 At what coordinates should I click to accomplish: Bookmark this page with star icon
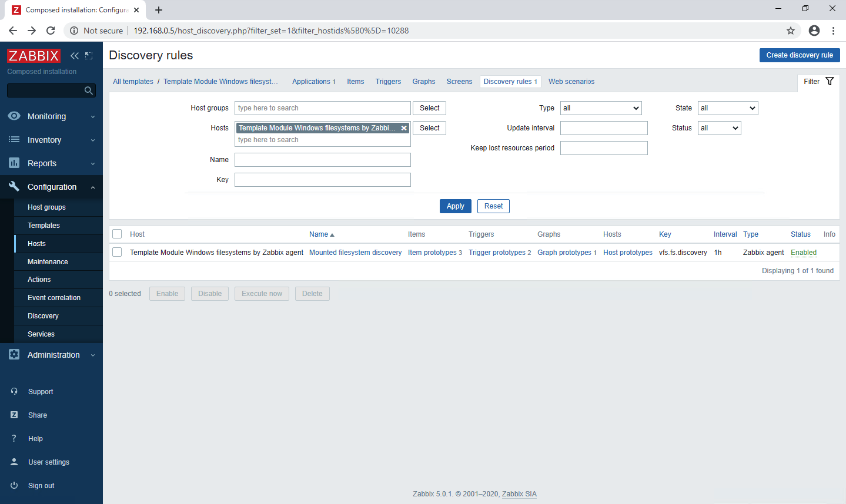pos(791,31)
